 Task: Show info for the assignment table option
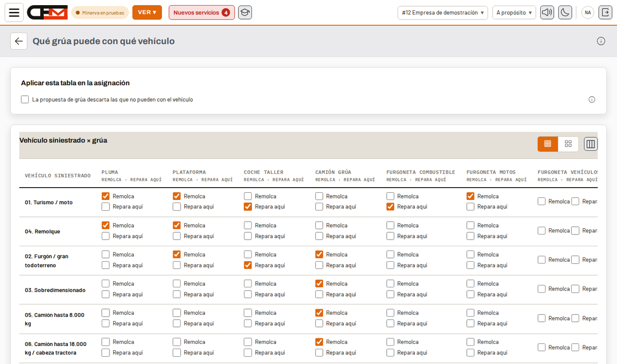[x=592, y=100]
